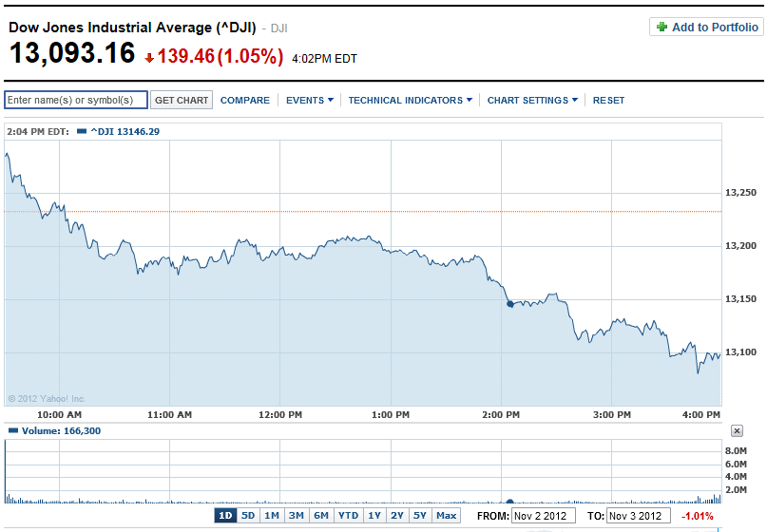Viewport: 767px width, 532px height.
Task: Focus the symbol name entry field
Action: coord(76,100)
